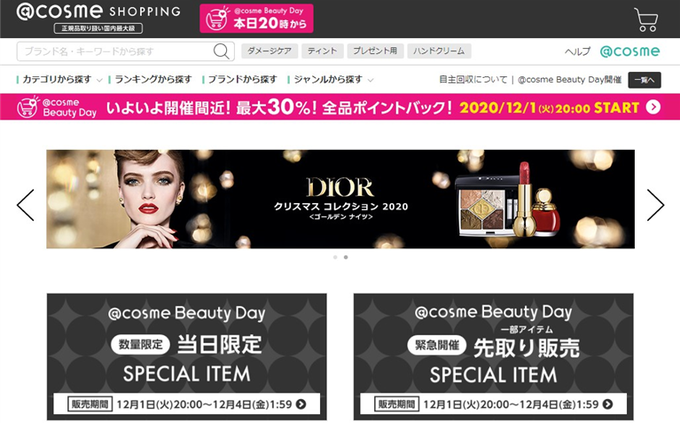Image resolution: width=680 pixels, height=423 pixels.
Task: Click the search magnifier icon
Action: 221,51
